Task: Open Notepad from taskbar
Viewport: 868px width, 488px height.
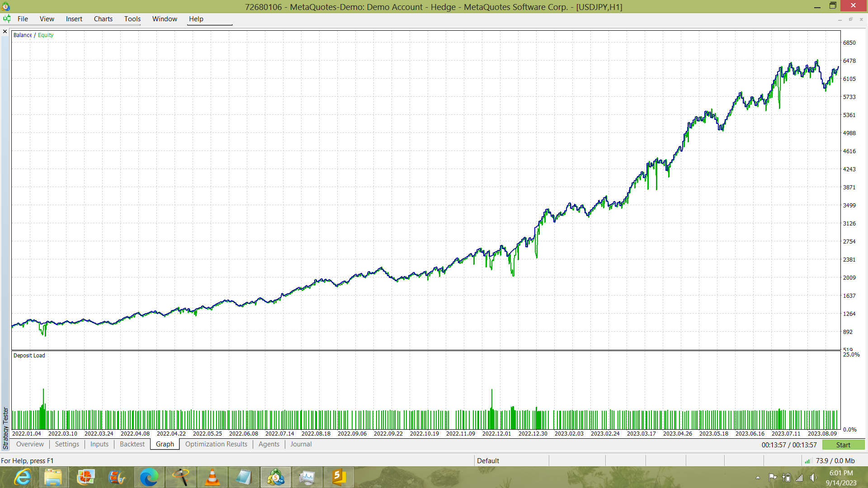Action: [x=244, y=477]
